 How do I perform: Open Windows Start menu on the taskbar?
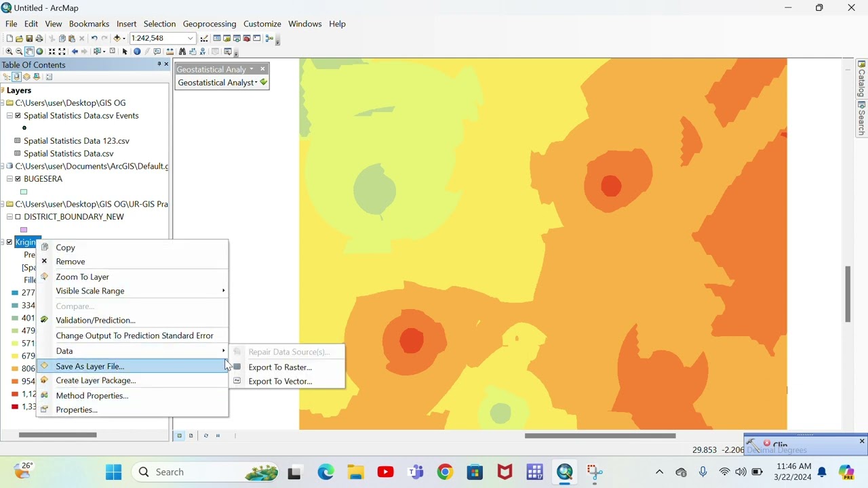click(113, 472)
